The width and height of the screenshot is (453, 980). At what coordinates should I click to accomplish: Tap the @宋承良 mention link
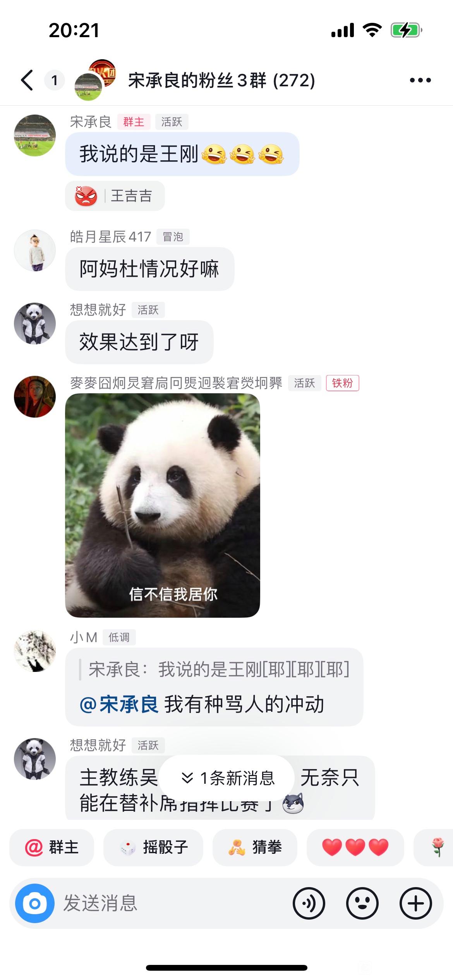click(119, 704)
